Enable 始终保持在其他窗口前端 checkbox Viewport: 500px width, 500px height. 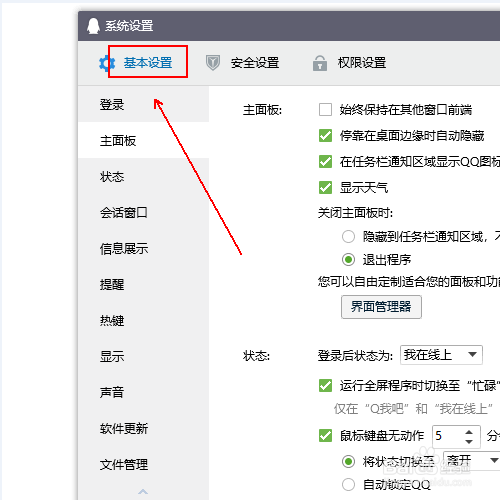pyautogui.click(x=325, y=110)
